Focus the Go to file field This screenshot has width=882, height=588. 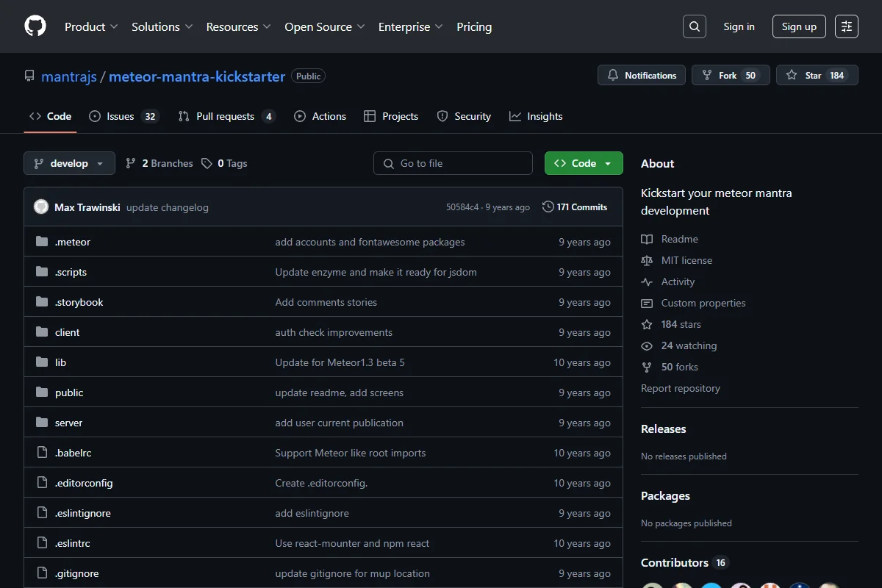(453, 163)
